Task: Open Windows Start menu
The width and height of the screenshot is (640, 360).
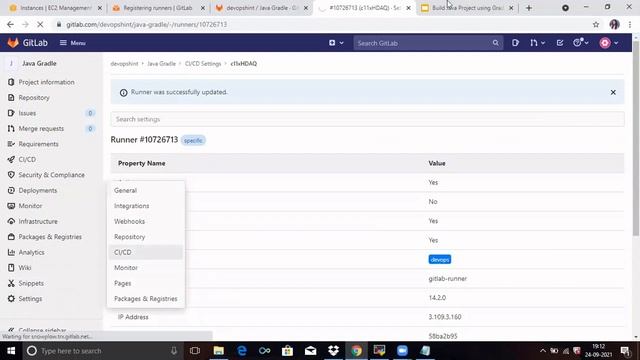Action: (11, 351)
